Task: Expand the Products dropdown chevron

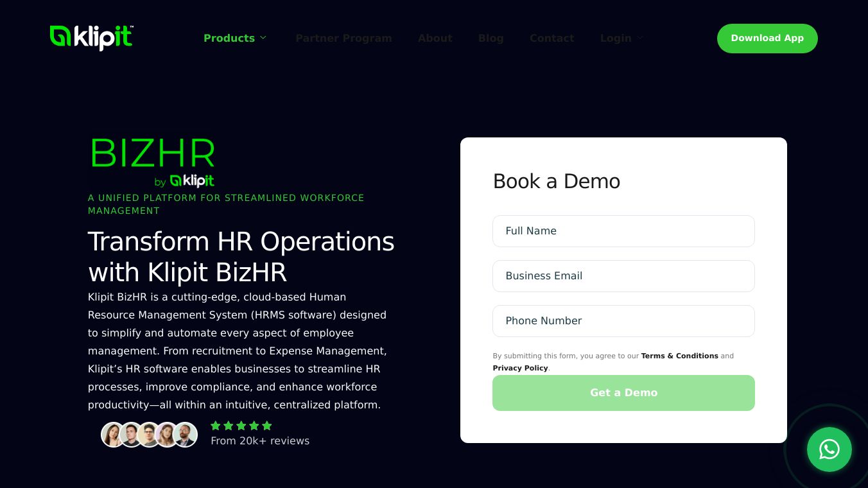Action: (x=263, y=38)
